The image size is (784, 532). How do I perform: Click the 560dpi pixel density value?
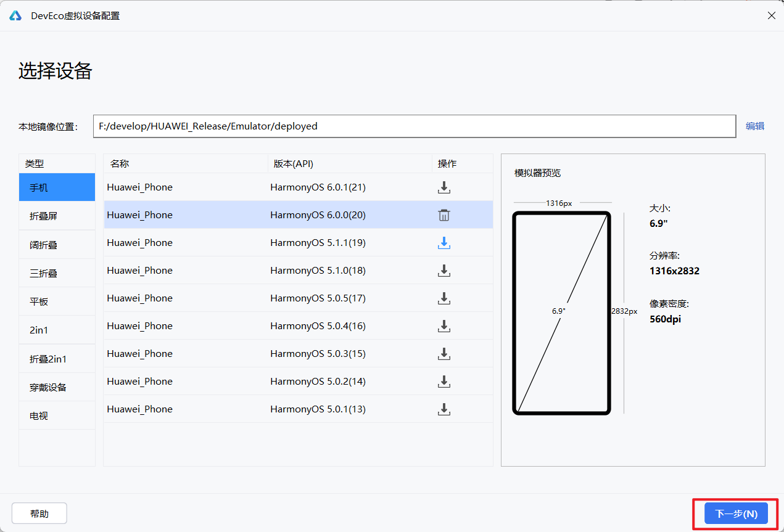pos(665,319)
